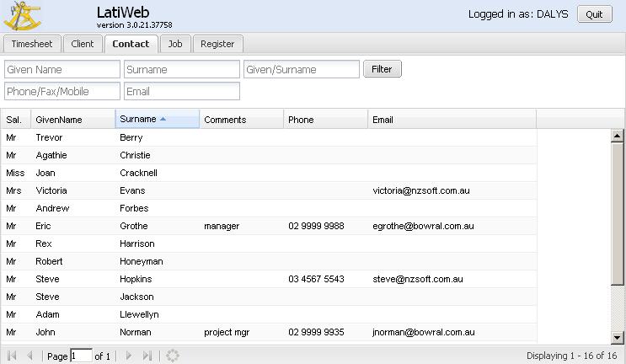
Task: Sort by Email column header
Action: (x=452, y=120)
